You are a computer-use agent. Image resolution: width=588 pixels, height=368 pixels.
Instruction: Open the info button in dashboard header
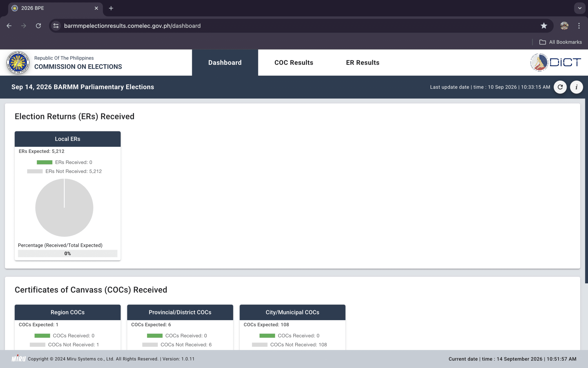pos(576,87)
